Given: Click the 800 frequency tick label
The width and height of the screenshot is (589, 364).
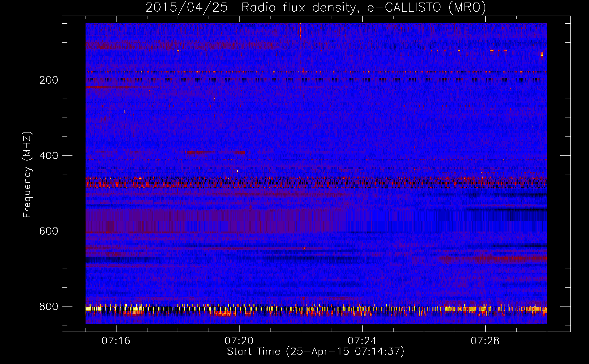Looking at the screenshot, I should 49,307.
